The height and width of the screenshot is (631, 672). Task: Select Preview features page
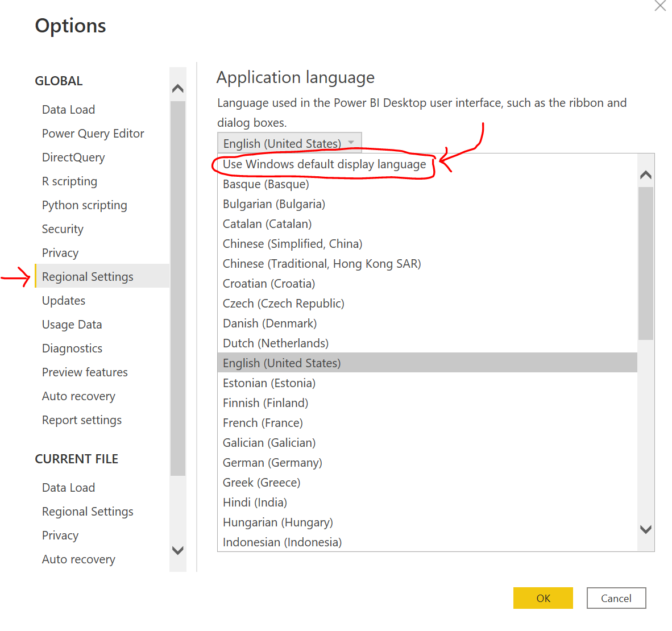(85, 372)
